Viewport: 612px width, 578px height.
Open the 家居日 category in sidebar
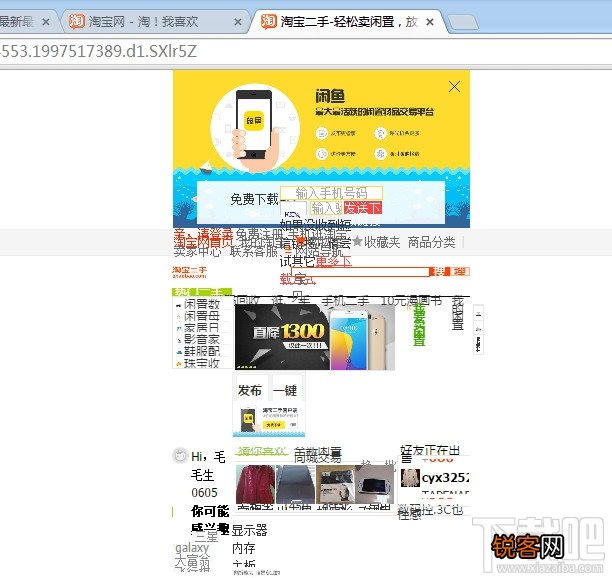point(202,327)
